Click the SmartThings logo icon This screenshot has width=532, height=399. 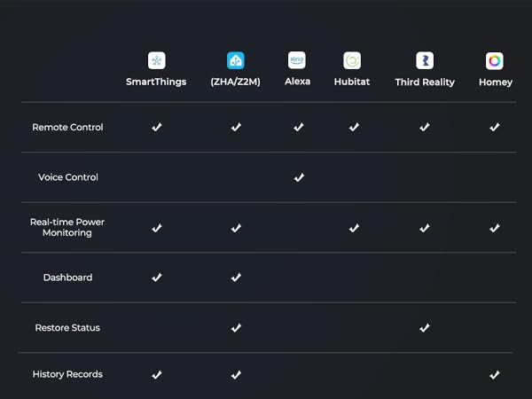156,60
